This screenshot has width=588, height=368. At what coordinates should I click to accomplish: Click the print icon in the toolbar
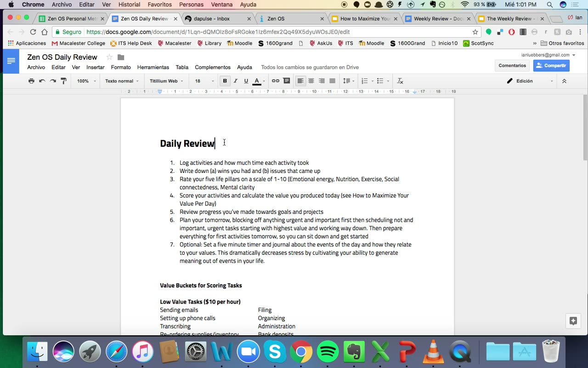pyautogui.click(x=31, y=81)
